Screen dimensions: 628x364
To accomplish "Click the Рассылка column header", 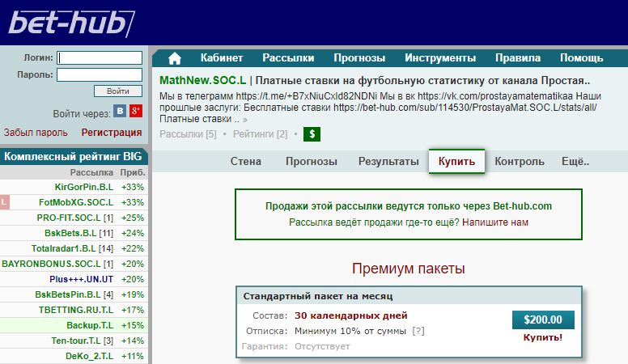I will (91, 172).
